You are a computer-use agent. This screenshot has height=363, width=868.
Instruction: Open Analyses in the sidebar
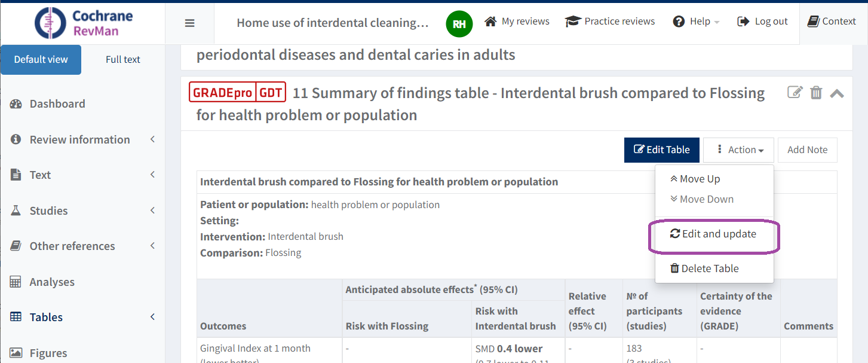52,282
